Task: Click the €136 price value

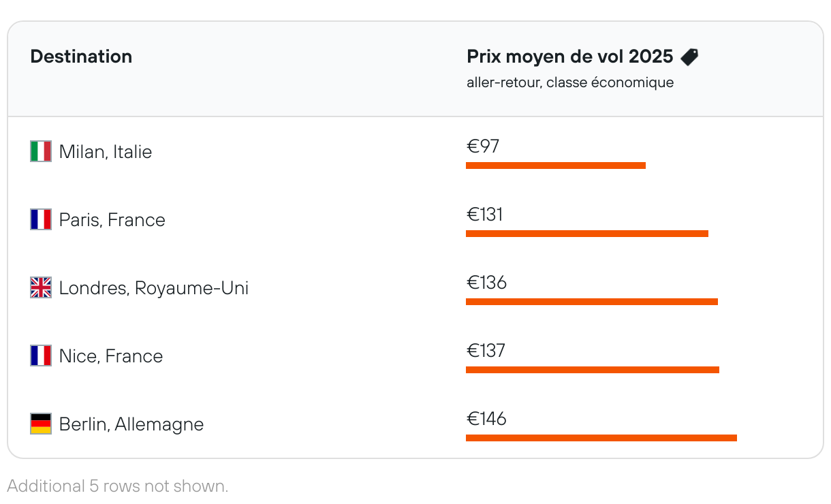Action: pos(486,283)
